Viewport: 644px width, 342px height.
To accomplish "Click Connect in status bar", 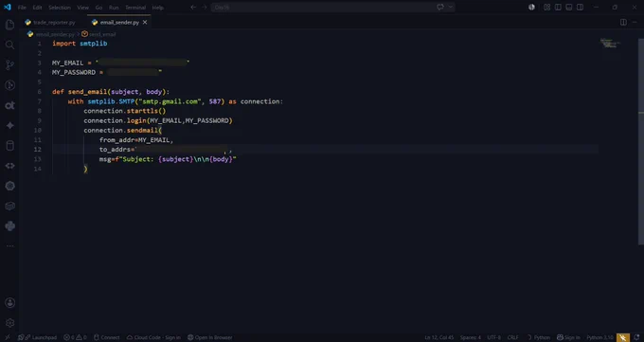I will (106, 337).
